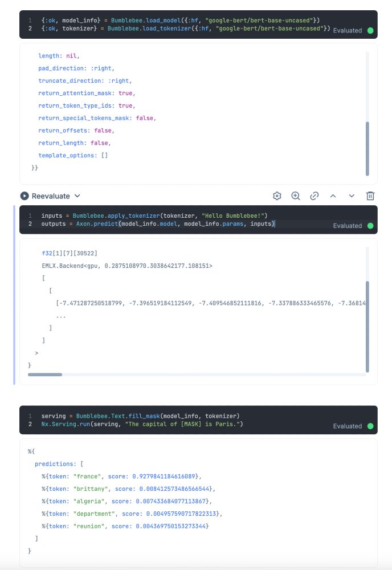Click the Reevaluate play icon

pos(24,196)
